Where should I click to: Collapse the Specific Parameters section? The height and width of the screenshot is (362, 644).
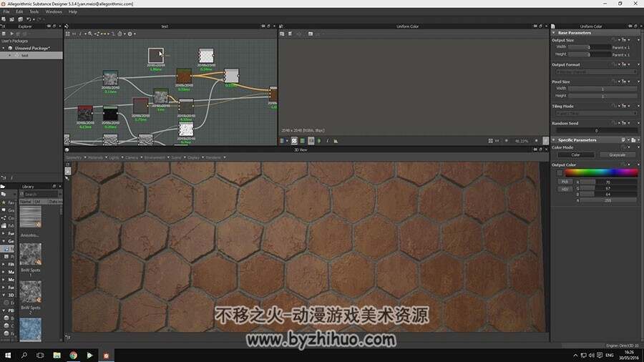point(554,140)
